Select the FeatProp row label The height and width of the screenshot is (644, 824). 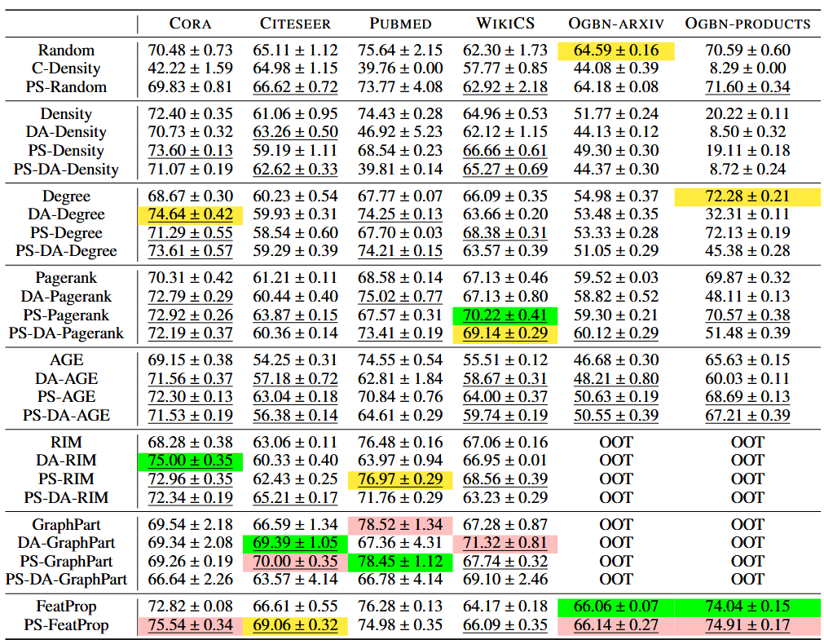66,607
